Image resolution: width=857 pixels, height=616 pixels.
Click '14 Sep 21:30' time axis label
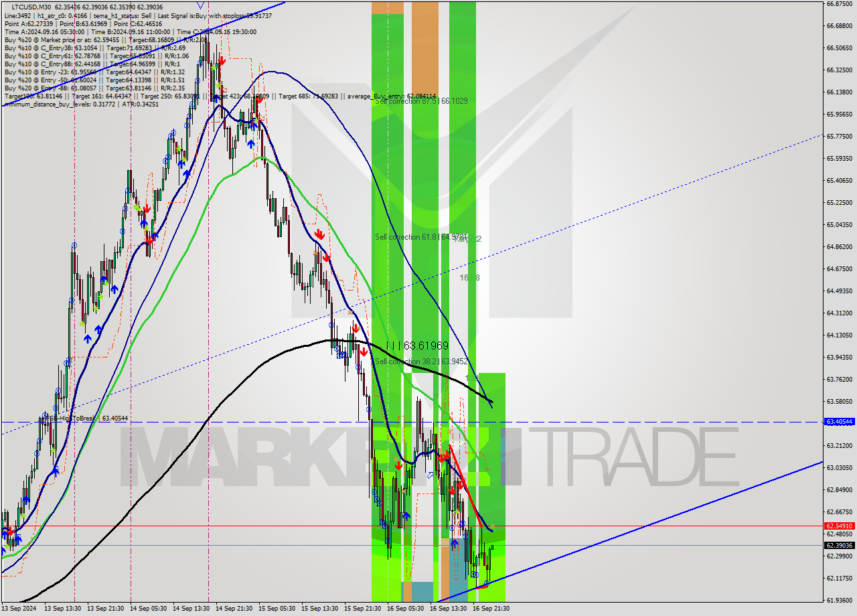pyautogui.click(x=234, y=609)
